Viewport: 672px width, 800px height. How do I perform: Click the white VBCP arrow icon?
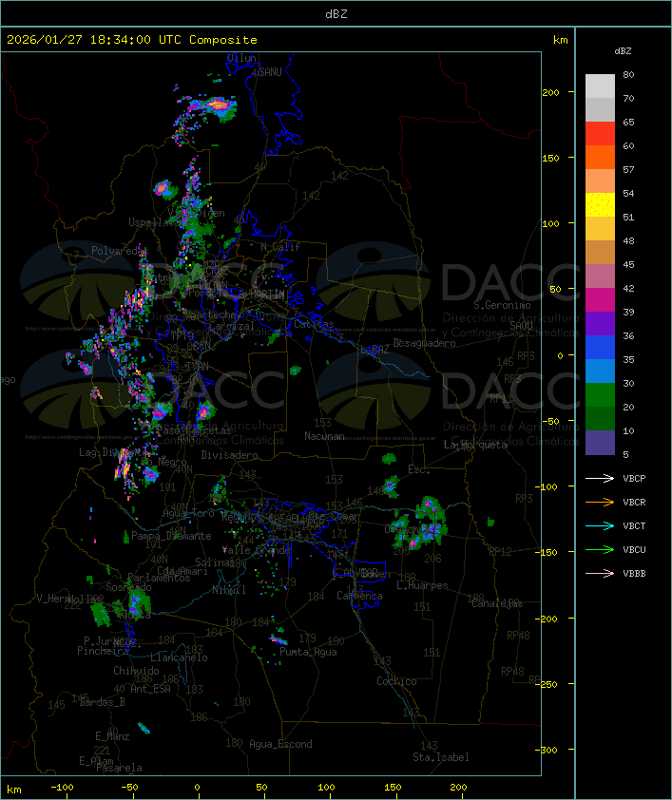tap(600, 478)
